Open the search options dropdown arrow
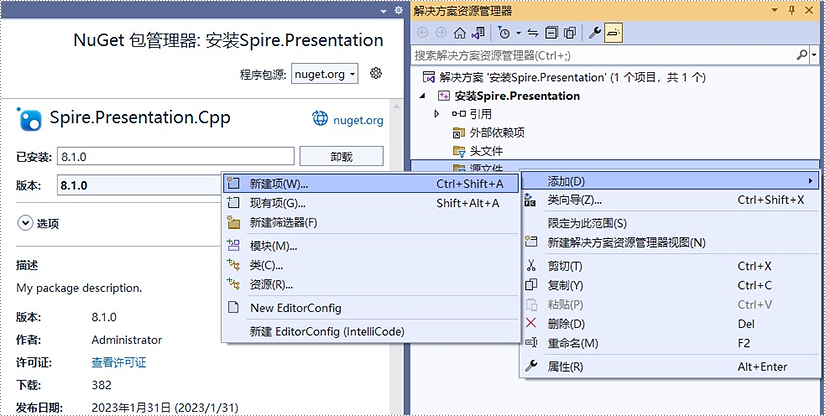Screen dimensions: 825x416 pyautogui.click(x=814, y=55)
